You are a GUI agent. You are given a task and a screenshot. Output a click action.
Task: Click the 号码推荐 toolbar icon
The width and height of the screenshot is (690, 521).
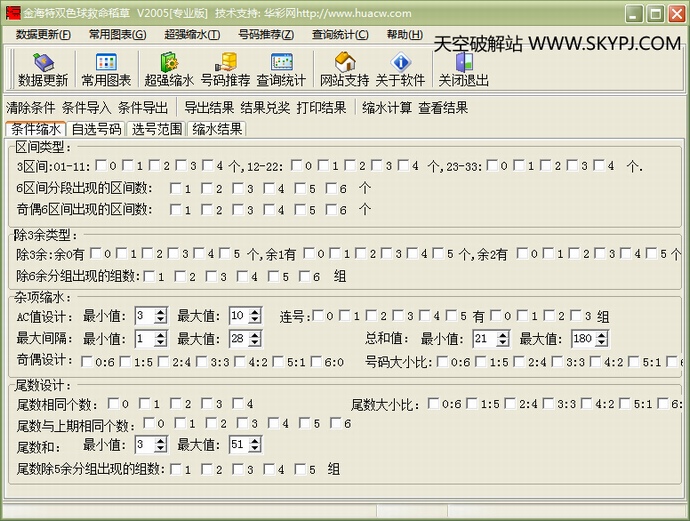[x=225, y=70]
